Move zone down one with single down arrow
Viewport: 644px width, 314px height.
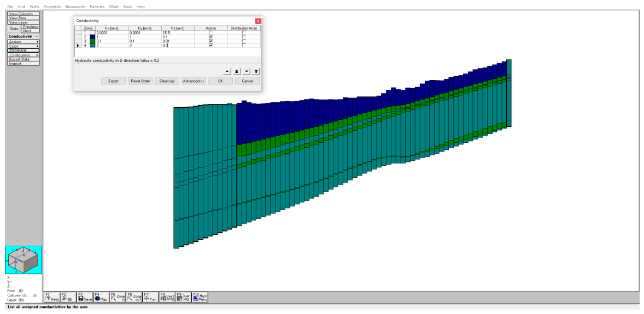pyautogui.click(x=247, y=71)
